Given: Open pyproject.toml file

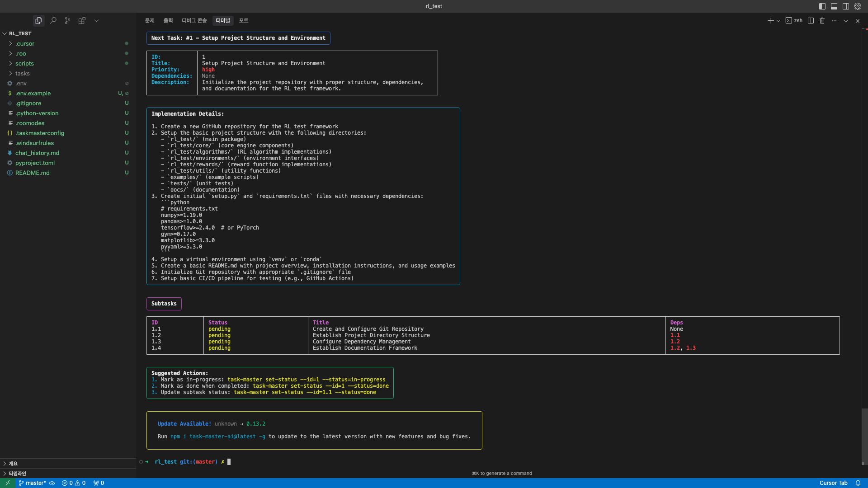Looking at the screenshot, I should point(68,163).
